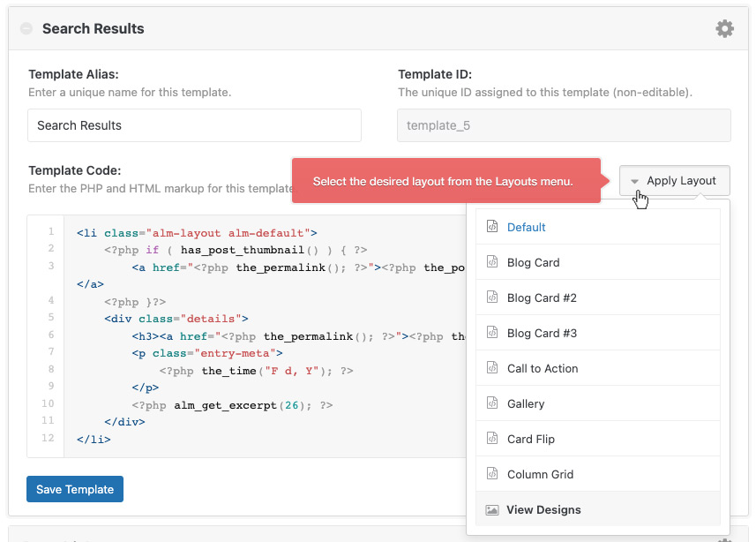Open the Apply Layout dropdown

point(675,180)
